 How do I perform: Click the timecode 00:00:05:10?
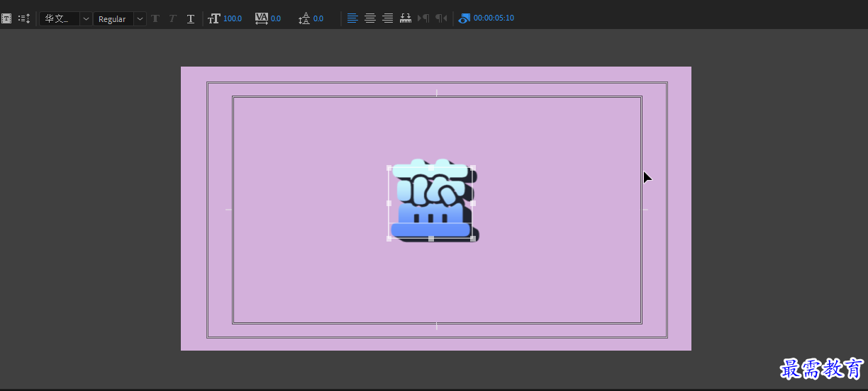[x=494, y=18]
